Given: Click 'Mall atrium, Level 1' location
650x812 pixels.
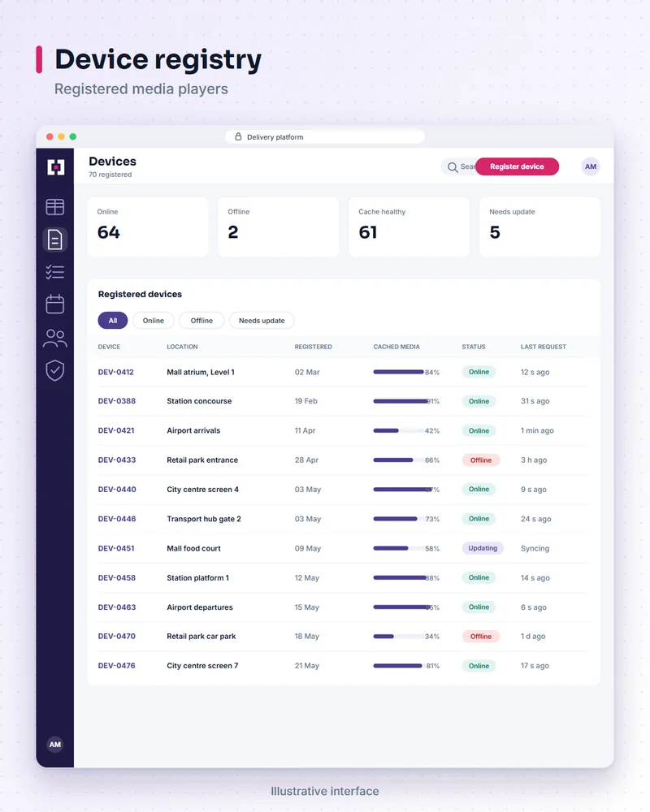Looking at the screenshot, I should tap(201, 372).
